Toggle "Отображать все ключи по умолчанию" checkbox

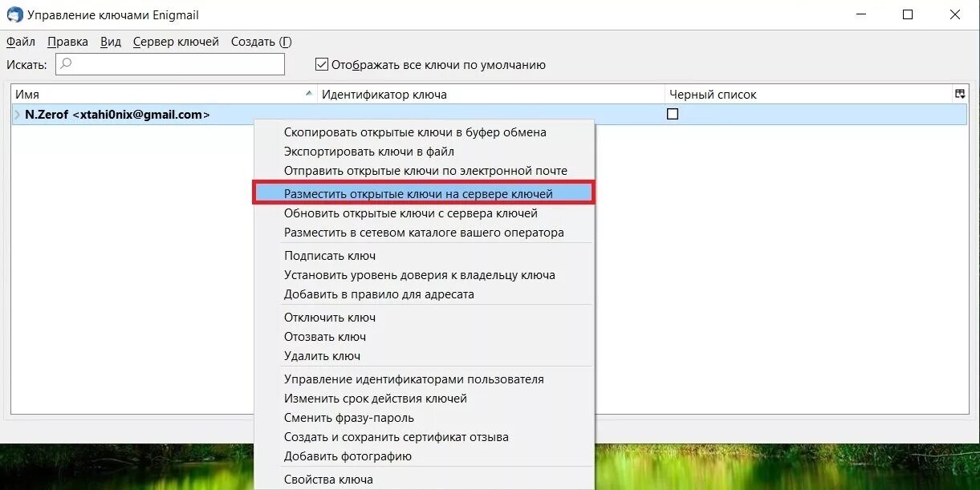click(x=322, y=64)
